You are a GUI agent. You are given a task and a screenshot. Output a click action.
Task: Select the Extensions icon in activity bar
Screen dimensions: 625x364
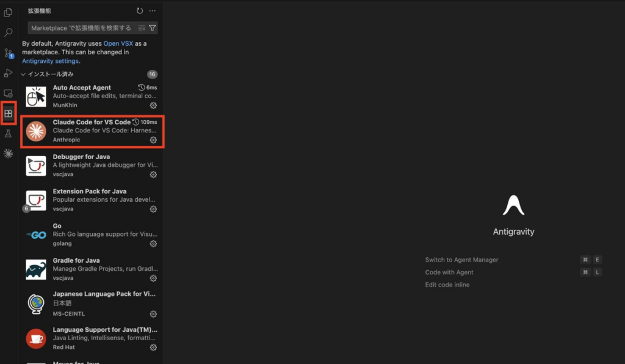coord(9,113)
